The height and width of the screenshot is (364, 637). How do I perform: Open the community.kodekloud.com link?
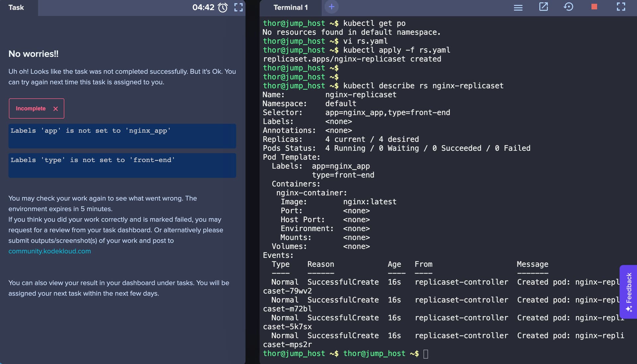(x=49, y=251)
